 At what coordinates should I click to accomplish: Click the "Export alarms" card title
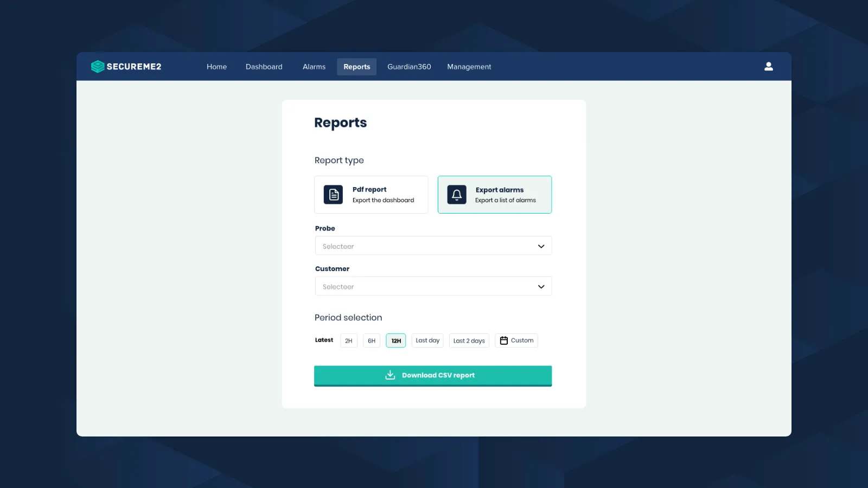pos(500,190)
